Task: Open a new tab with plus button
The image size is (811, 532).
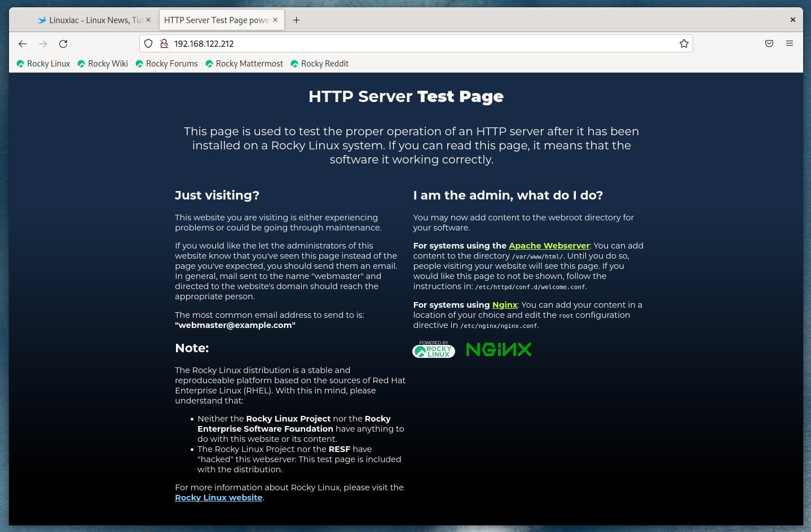Action: pyautogui.click(x=297, y=20)
